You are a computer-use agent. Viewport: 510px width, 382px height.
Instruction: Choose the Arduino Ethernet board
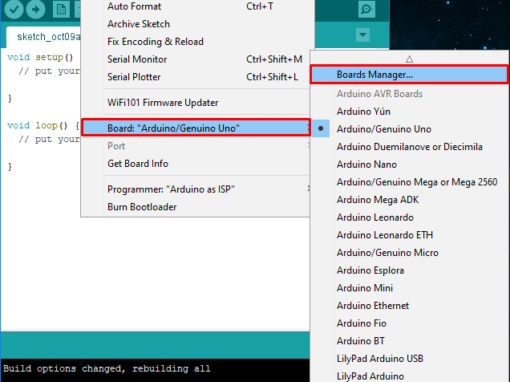click(409, 306)
